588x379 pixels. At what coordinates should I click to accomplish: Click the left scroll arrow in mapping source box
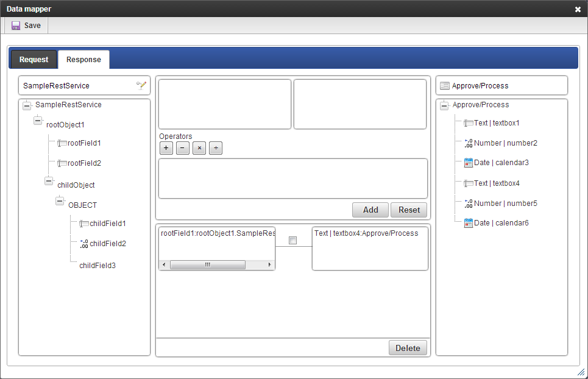pos(164,264)
